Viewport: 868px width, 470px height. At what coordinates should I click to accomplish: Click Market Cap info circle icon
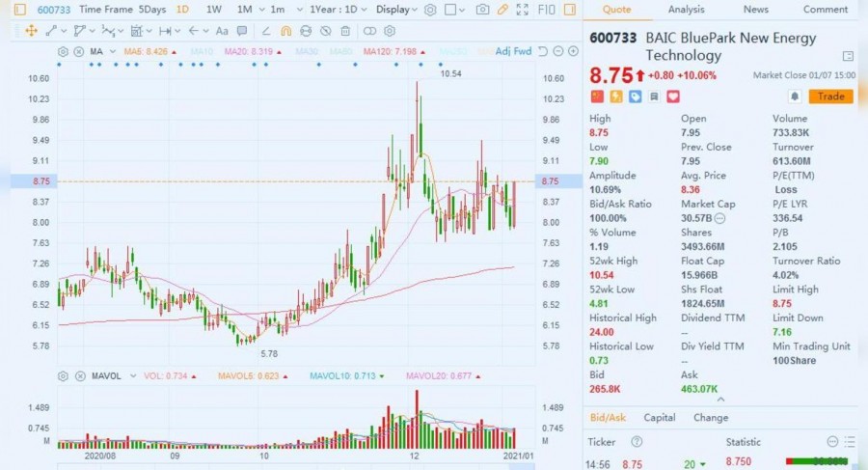pos(719,218)
